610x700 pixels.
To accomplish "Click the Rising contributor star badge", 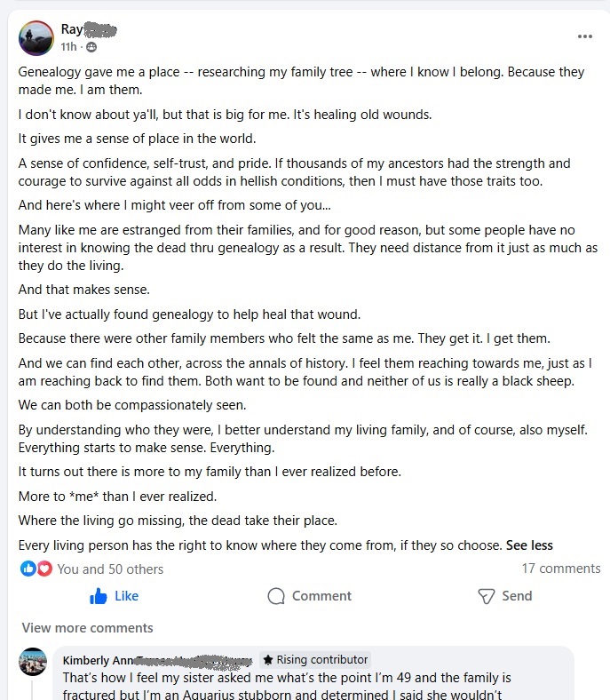I will coord(315,659).
